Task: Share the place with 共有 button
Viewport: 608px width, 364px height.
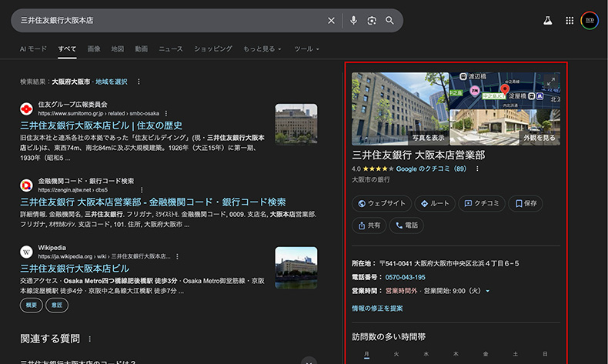Action: coord(369,225)
